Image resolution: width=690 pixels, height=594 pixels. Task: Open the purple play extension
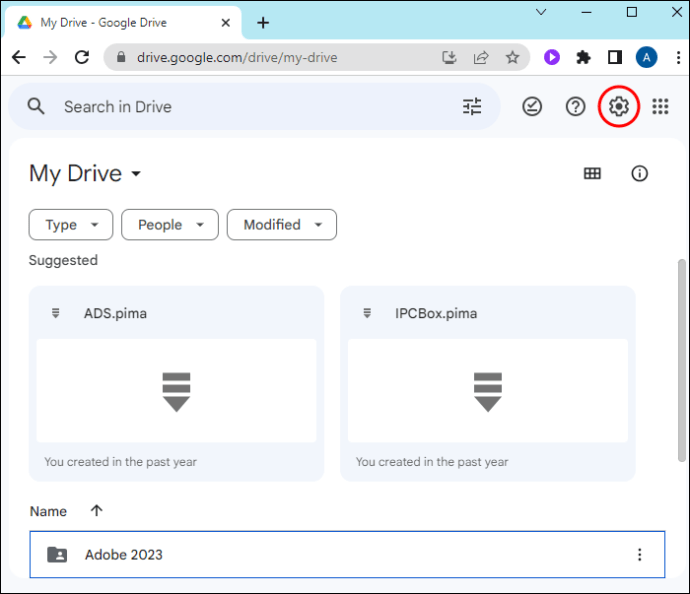551,57
